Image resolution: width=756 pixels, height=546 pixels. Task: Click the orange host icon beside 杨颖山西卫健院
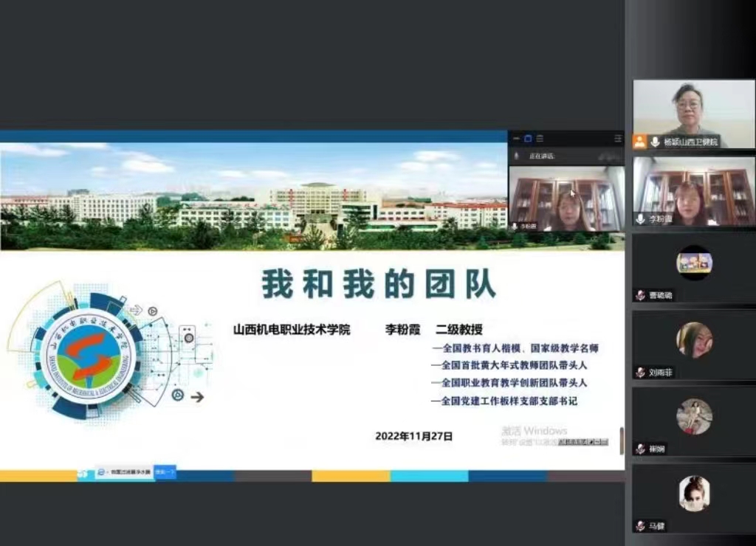(640, 142)
